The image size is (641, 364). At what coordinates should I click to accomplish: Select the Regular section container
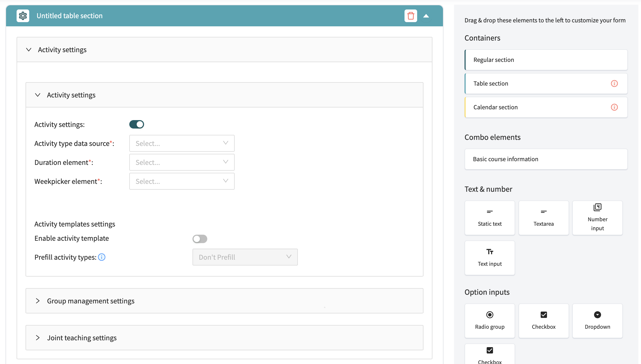546,60
